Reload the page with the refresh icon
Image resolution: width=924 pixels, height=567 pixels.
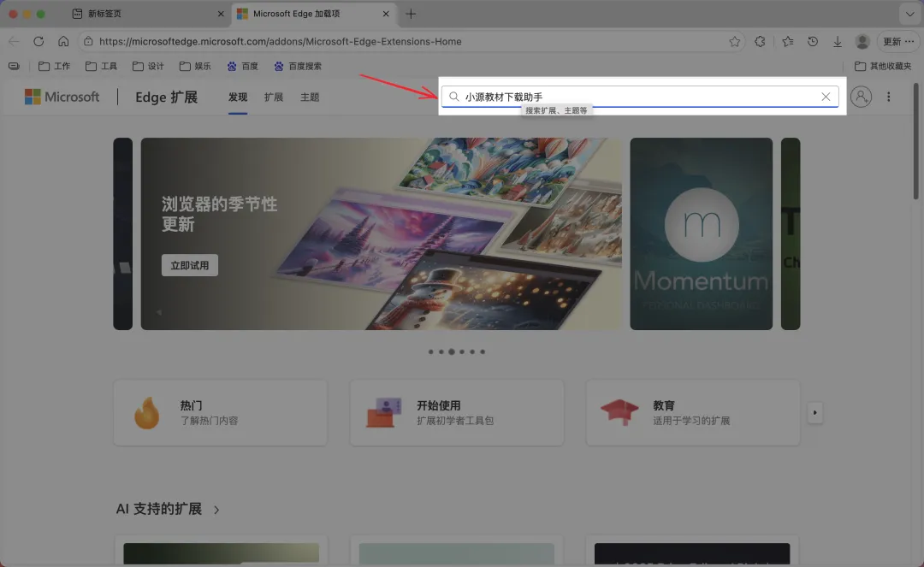[x=38, y=41]
